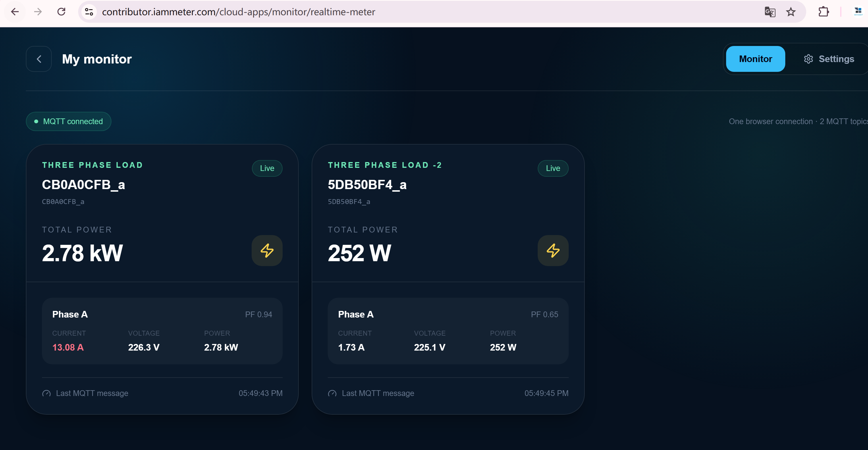
Task: Select the THREE PHASE LOAD -2 heading
Action: click(385, 165)
